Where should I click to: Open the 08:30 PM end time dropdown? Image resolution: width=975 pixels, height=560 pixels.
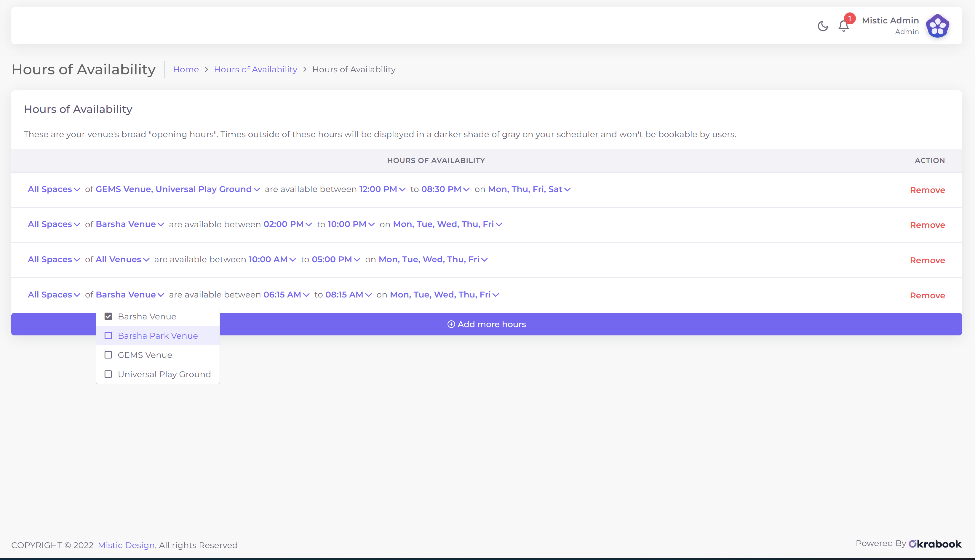[445, 189]
